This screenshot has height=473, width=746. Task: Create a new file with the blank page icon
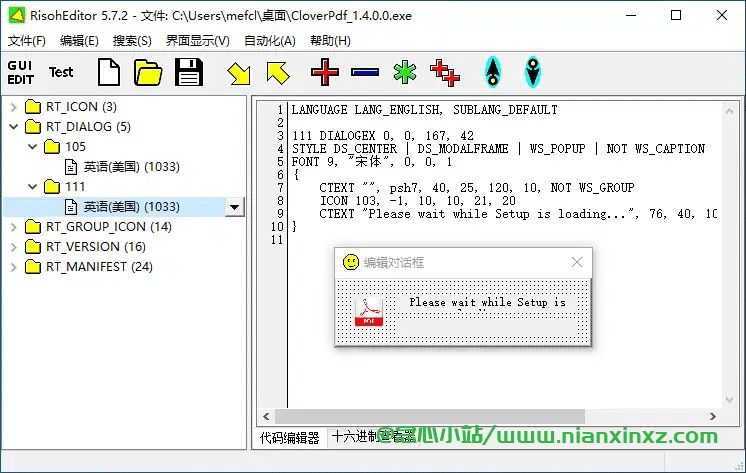coord(109,72)
